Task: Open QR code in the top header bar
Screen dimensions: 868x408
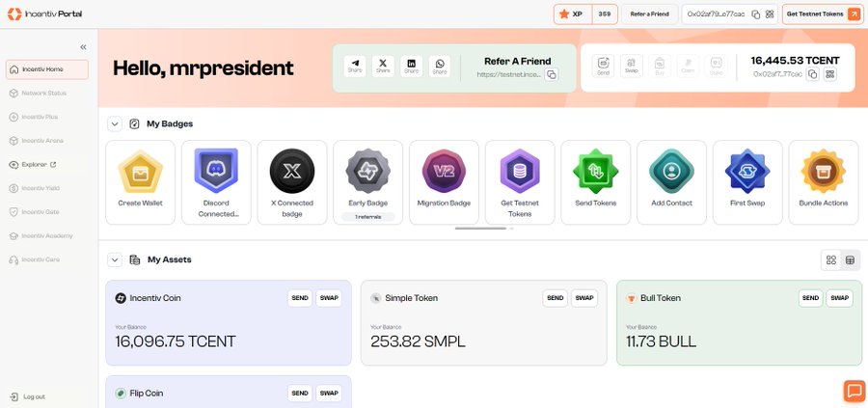Action: click(770, 14)
